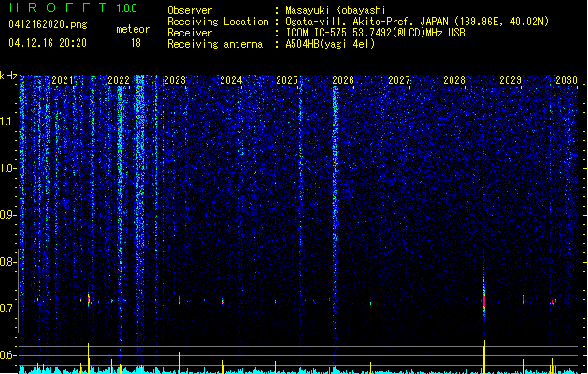The width and height of the screenshot is (588, 374).
Task: Click the 'Receiving Location' label
Action: pos(218,22)
